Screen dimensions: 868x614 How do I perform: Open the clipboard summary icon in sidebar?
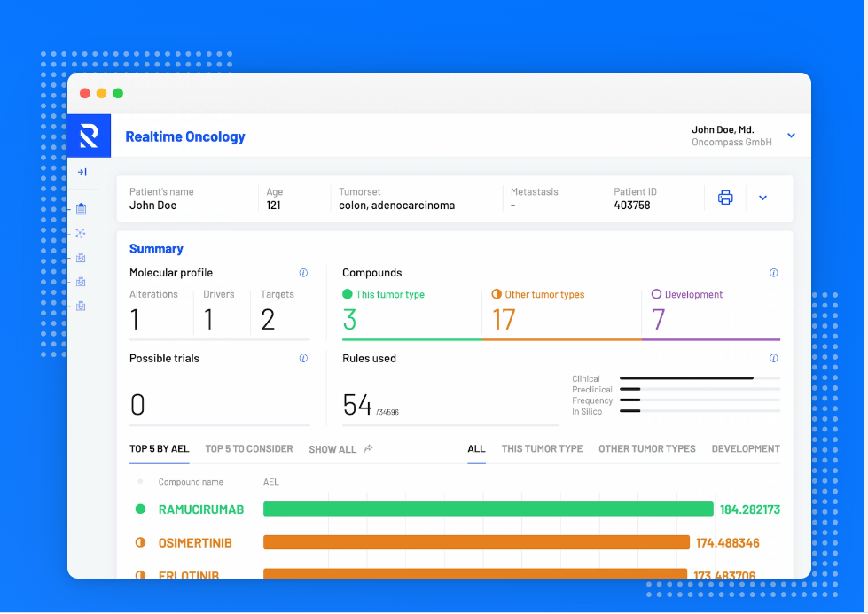81,208
